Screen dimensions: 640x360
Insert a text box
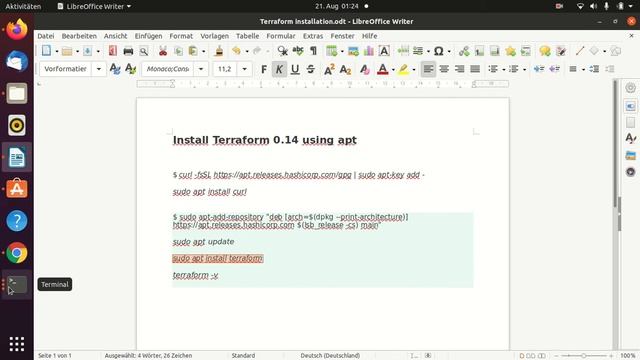coord(384,51)
